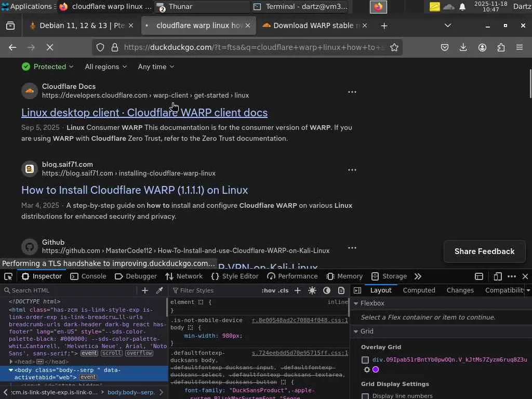Collapse the Flexbox section

click(356, 303)
